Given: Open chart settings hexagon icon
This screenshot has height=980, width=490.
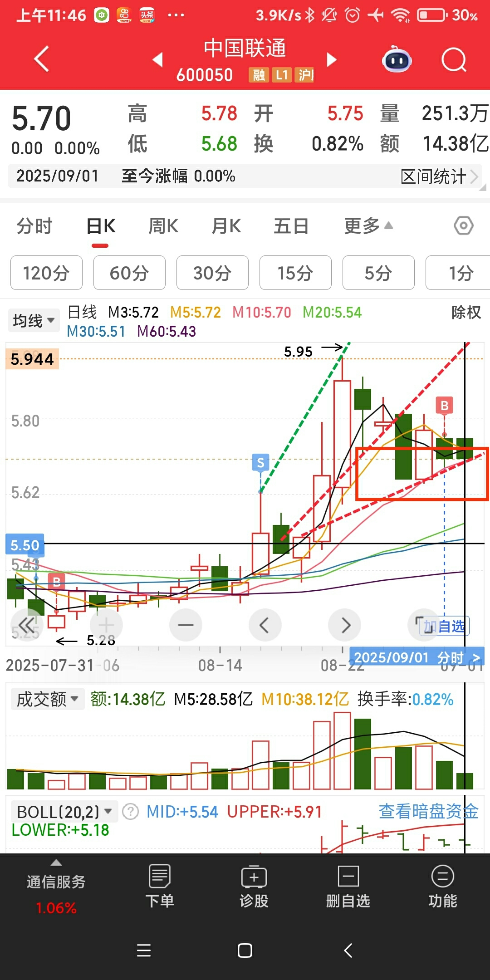Looking at the screenshot, I should 464,225.
